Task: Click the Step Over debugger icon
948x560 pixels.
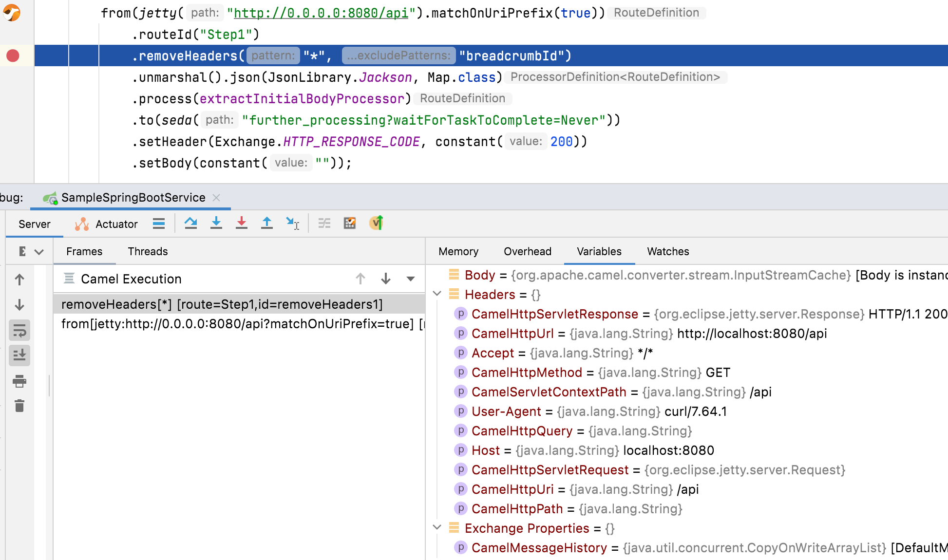Action: [190, 224]
